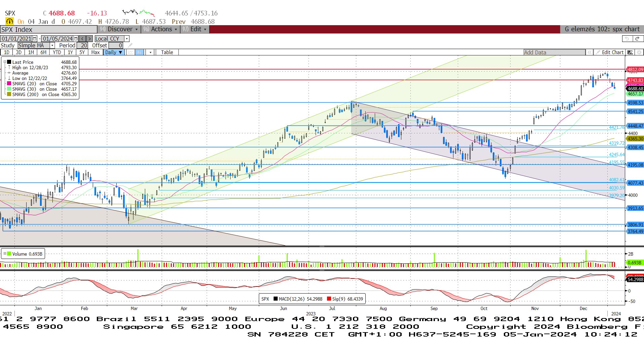
Task: Select the 1M range tab
Action: tap(31, 52)
